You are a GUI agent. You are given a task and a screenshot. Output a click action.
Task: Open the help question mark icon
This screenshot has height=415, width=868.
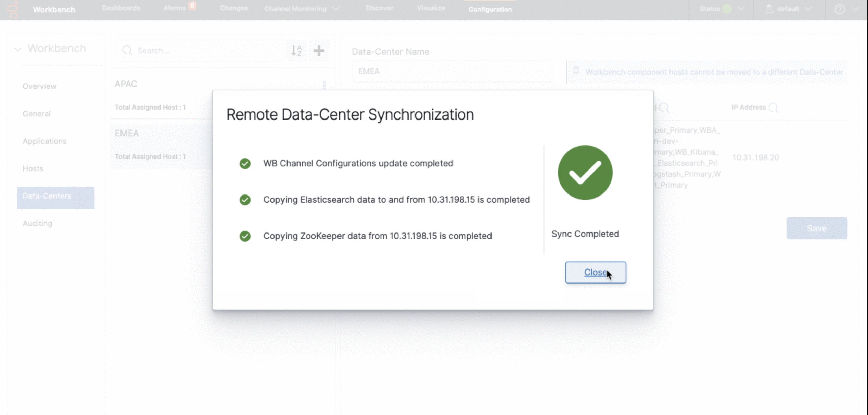click(839, 9)
